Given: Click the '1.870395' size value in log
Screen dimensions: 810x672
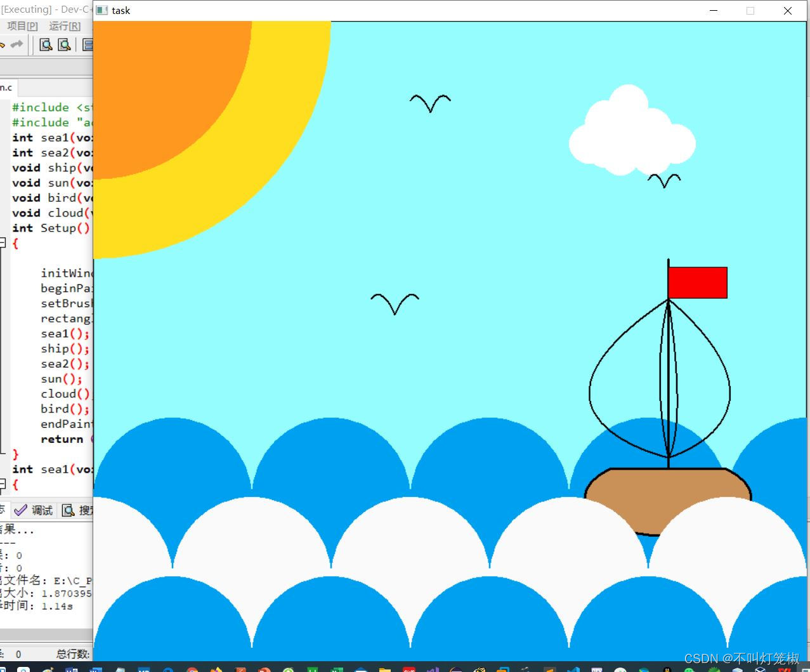Looking at the screenshot, I should pos(67,593).
